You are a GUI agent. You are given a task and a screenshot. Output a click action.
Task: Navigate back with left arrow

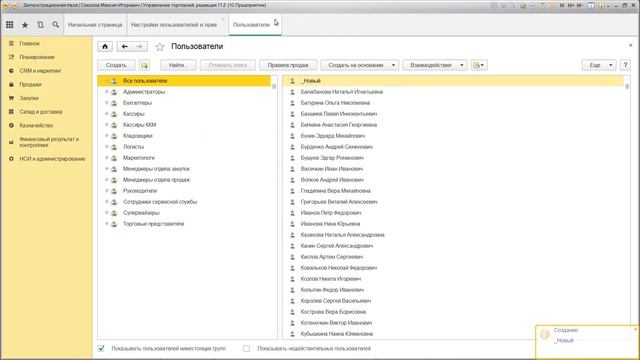tap(124, 47)
